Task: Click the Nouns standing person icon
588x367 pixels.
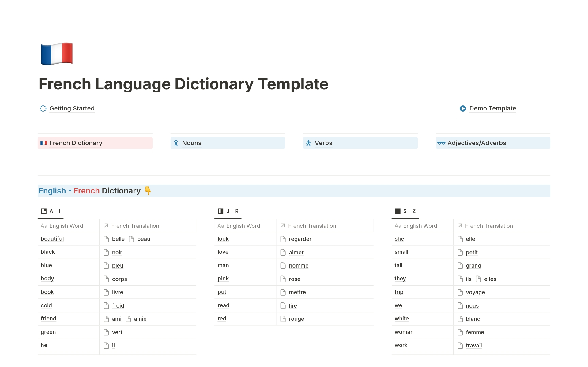Action: point(176,143)
